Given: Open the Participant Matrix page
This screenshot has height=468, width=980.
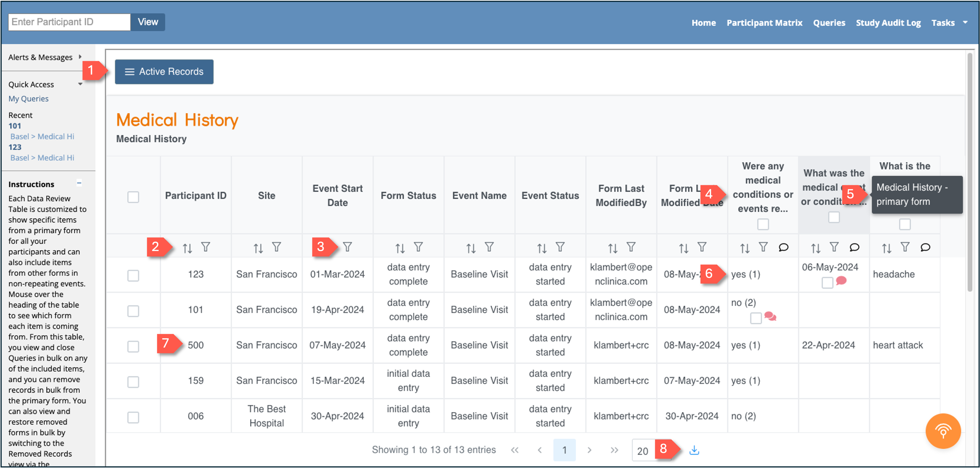Looking at the screenshot, I should (x=764, y=22).
